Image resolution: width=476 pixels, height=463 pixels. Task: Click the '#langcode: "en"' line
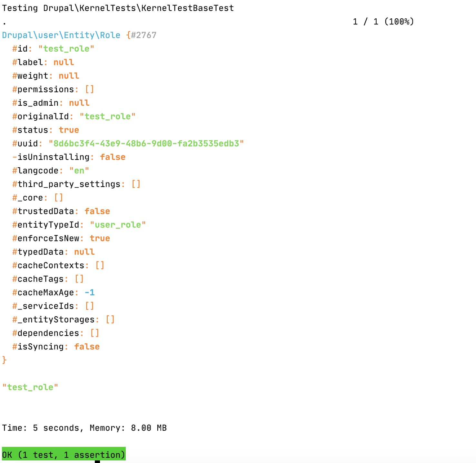click(51, 171)
